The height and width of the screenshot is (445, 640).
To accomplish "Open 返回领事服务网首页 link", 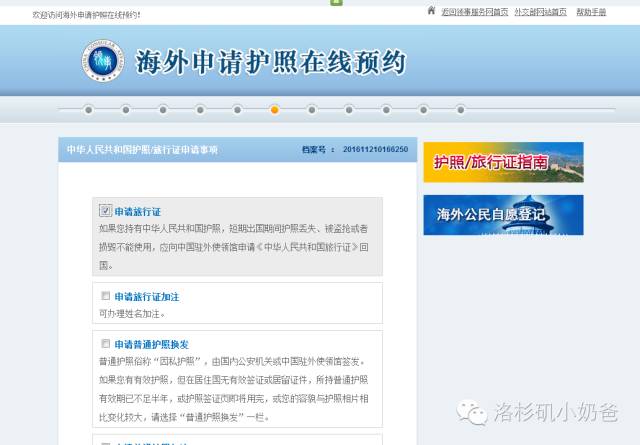I will 475,12.
